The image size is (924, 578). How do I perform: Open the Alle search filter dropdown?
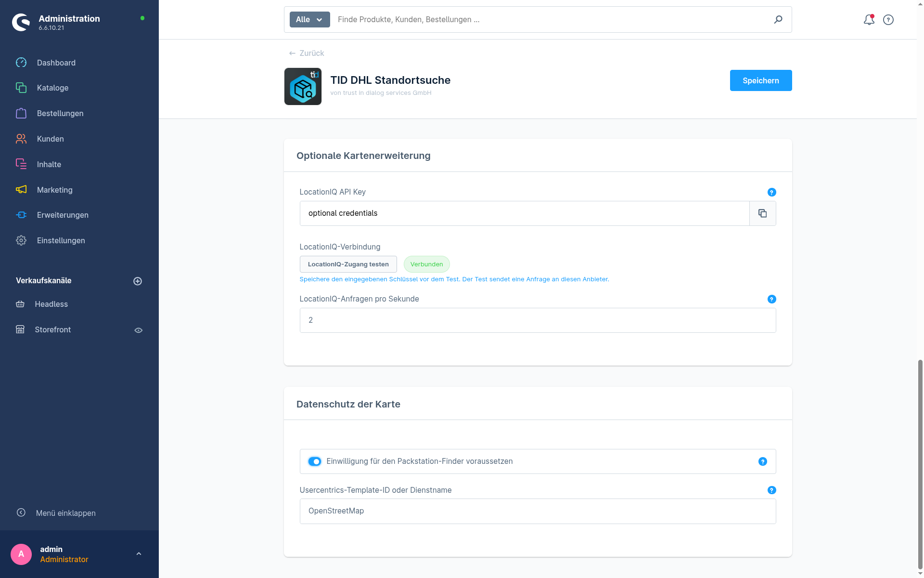[x=309, y=19]
